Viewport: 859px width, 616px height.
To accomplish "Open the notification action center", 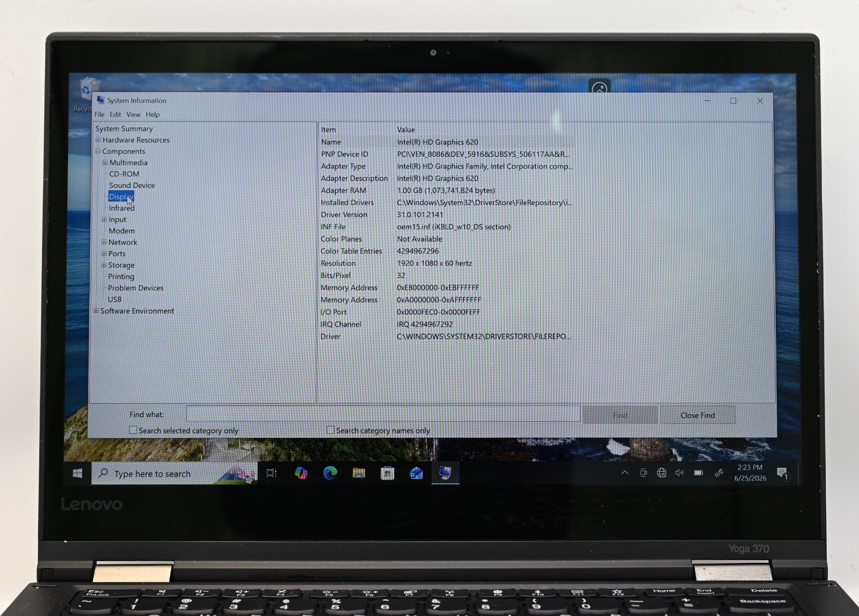I will 783,474.
